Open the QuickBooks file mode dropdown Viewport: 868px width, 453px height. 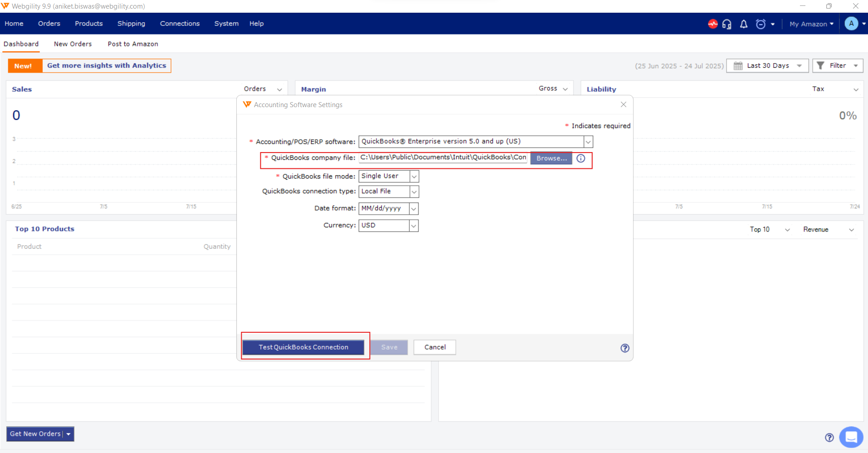(414, 177)
